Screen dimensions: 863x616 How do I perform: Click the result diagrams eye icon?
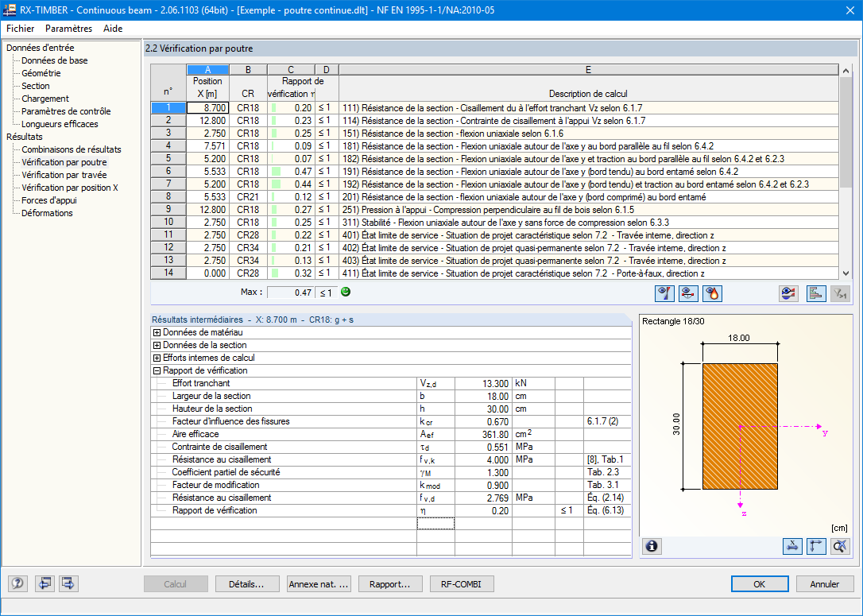pyautogui.click(x=789, y=293)
